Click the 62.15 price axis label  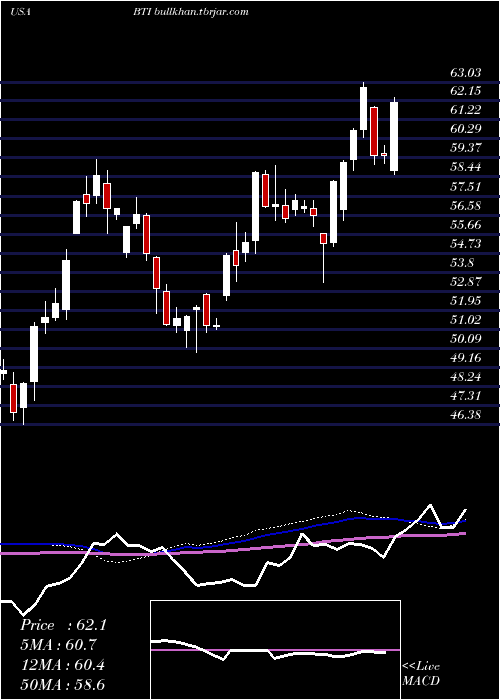[465, 91]
